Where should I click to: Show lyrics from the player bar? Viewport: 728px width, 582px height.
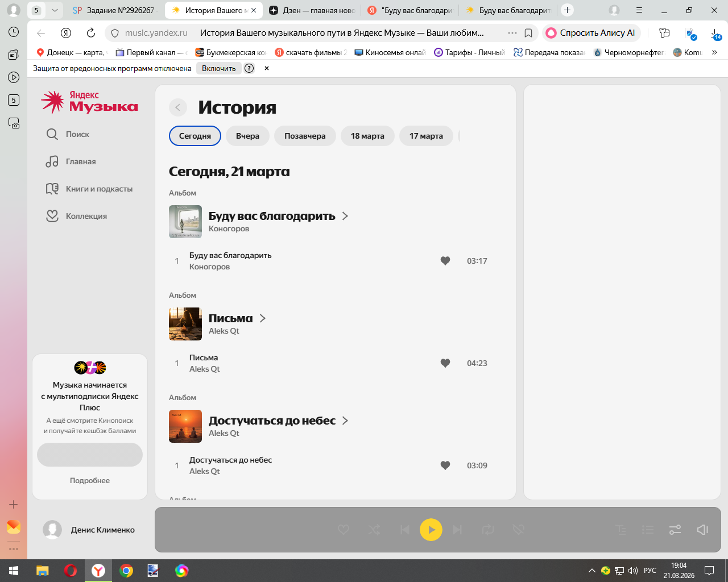click(621, 530)
